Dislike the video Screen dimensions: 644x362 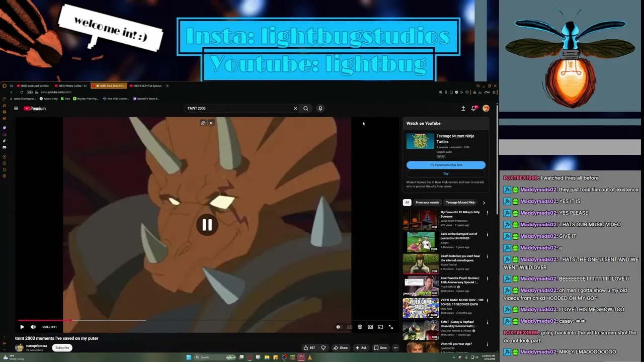[324, 347]
